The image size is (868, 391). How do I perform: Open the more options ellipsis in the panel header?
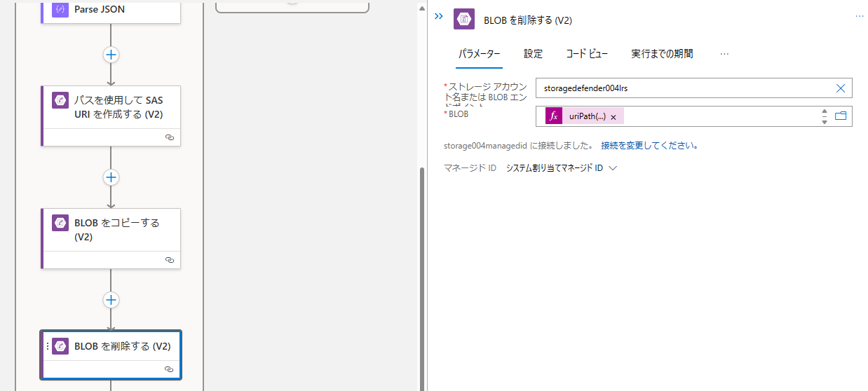(x=859, y=15)
